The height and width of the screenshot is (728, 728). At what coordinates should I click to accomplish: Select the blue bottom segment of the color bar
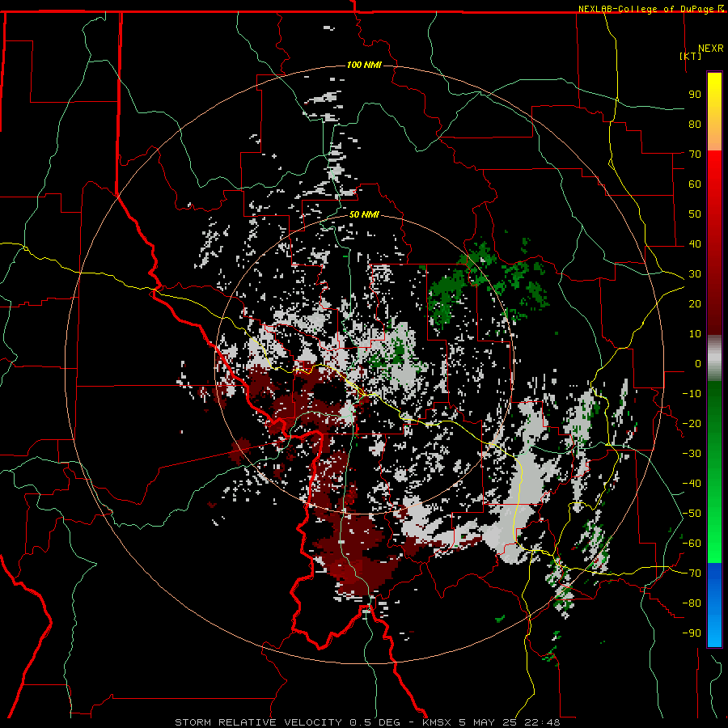(x=714, y=605)
